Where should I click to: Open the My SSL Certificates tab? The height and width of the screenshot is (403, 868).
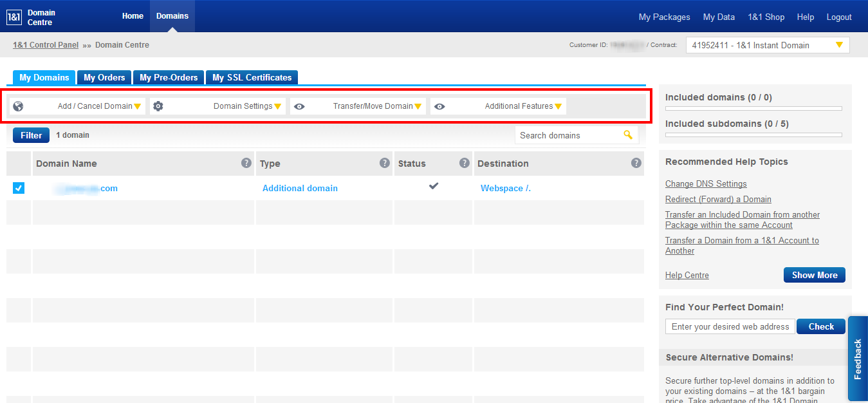point(252,77)
